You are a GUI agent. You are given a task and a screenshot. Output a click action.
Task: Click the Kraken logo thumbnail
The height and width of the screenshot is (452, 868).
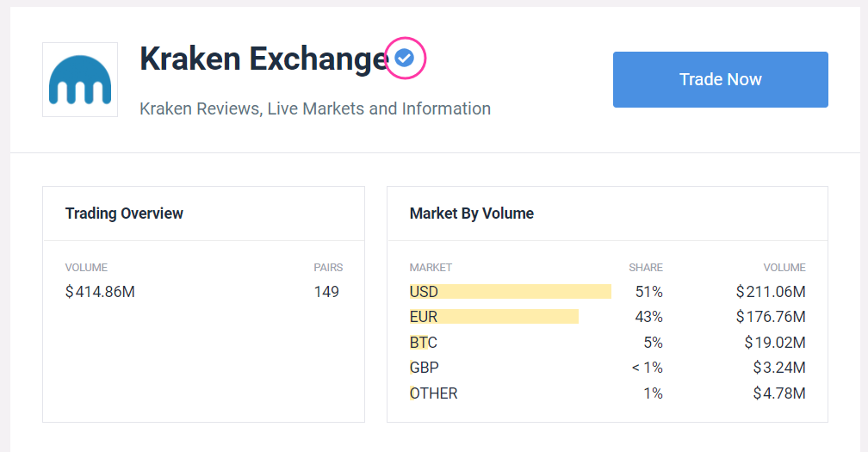pyautogui.click(x=80, y=80)
